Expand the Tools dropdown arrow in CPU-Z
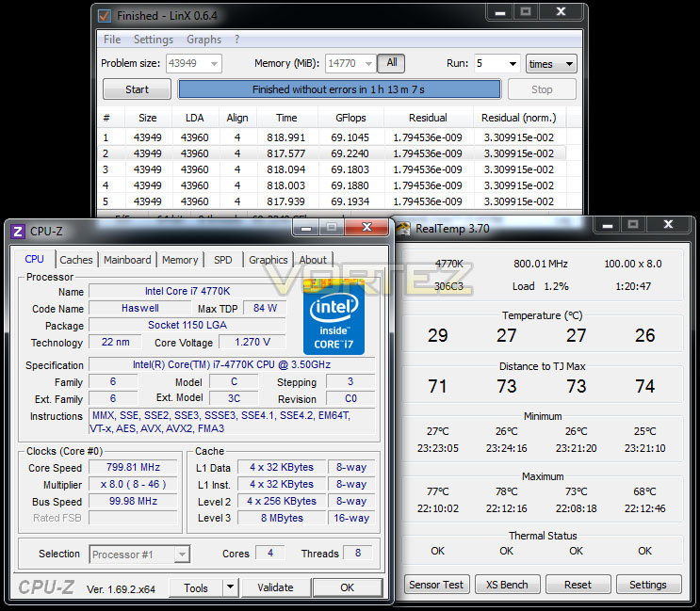 coord(231,587)
